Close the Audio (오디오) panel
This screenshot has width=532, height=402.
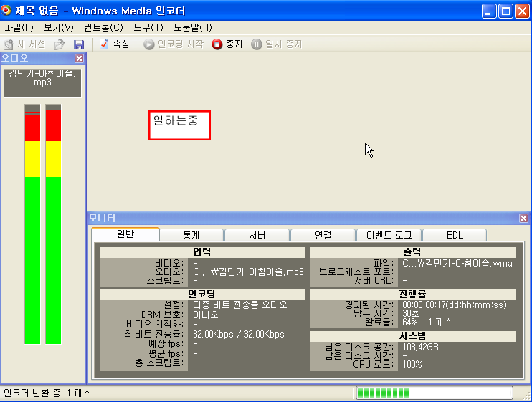79,59
